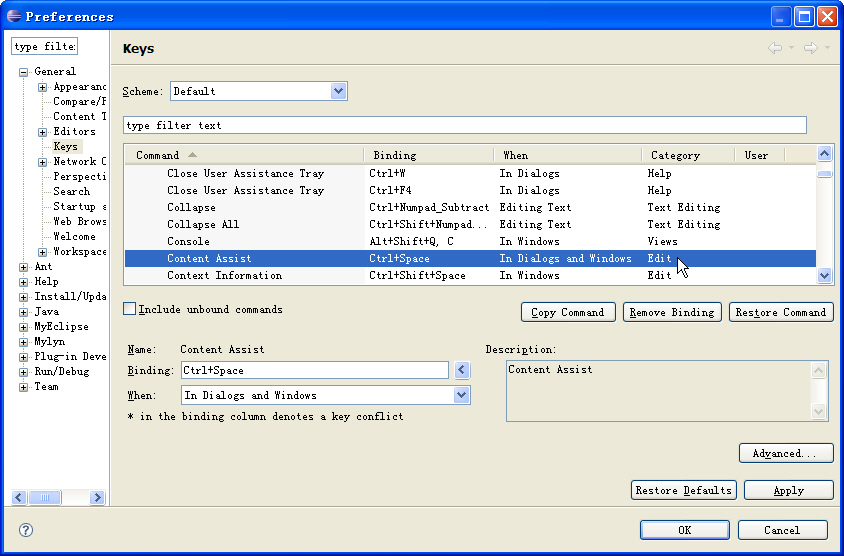844x556 pixels.
Task: Confirm with the OK button
Action: tap(685, 530)
